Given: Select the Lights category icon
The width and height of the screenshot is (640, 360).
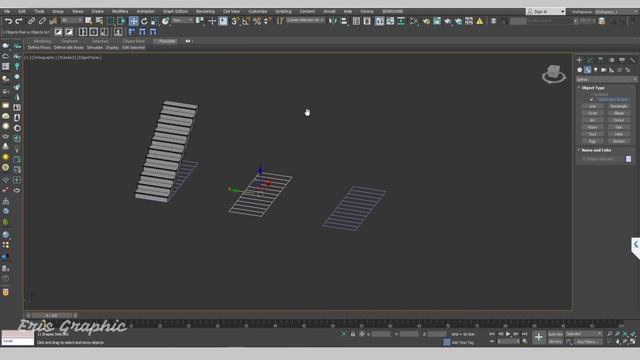Looking at the screenshot, I should tap(596, 70).
